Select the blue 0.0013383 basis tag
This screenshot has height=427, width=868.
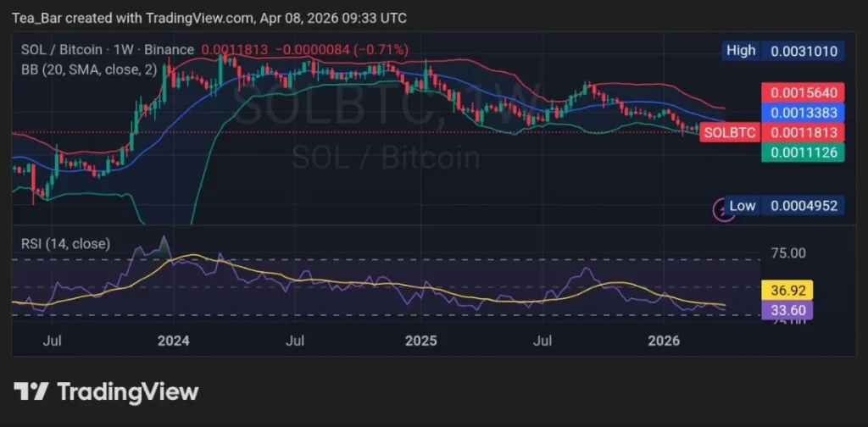click(x=803, y=113)
